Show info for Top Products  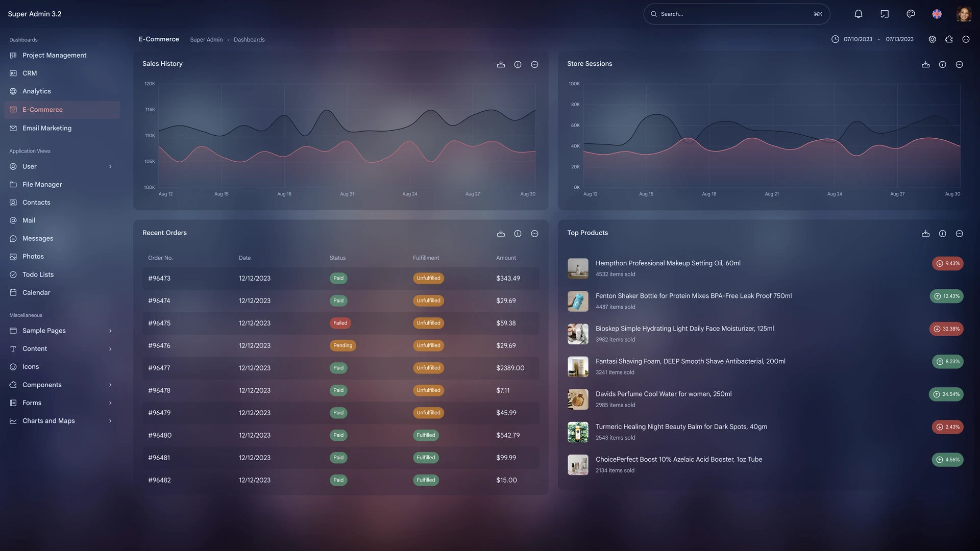point(942,233)
